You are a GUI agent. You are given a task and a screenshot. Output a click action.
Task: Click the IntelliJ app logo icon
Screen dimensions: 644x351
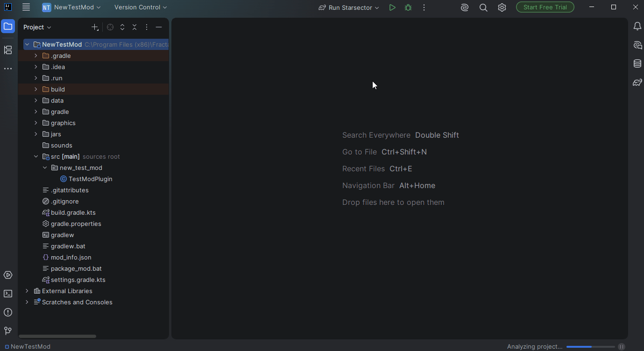point(8,7)
